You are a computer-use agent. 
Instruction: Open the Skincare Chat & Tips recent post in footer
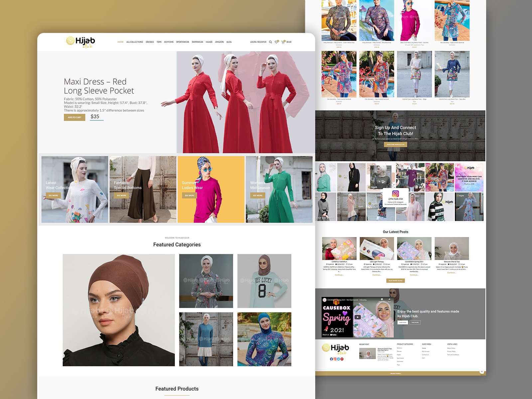point(385,349)
